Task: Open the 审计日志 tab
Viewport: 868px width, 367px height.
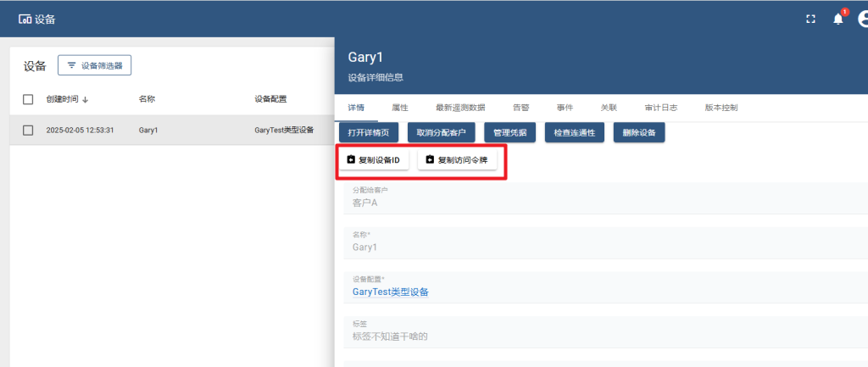Action: 661,108
